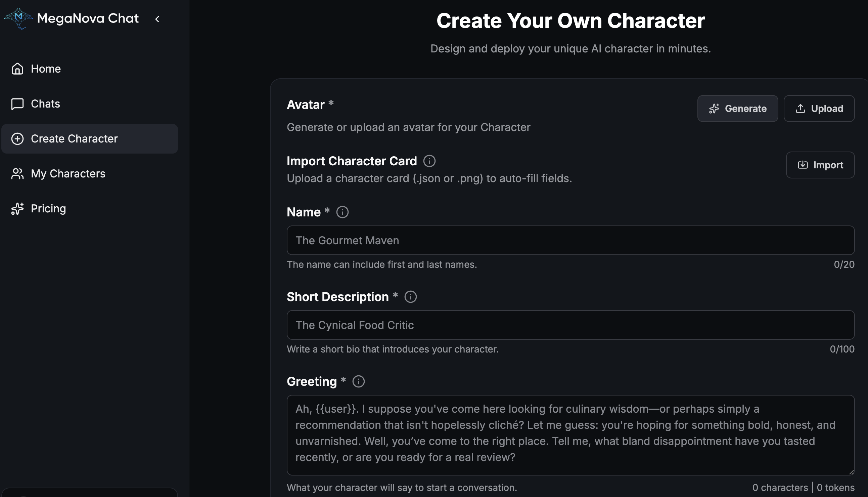Open My Characters page
The image size is (868, 497).
[x=68, y=174]
